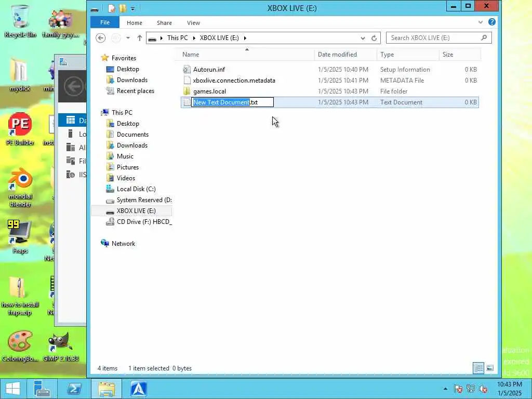Click the games.local folder icon

click(187, 91)
